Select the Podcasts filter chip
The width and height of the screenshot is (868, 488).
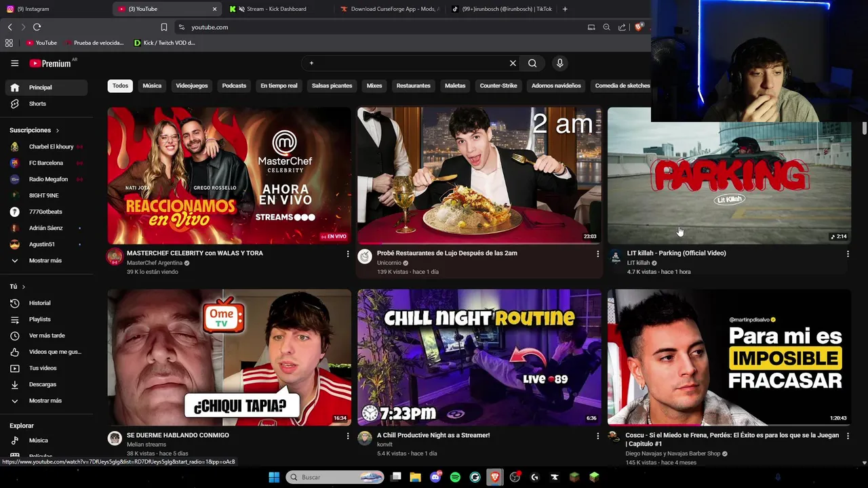click(x=234, y=85)
